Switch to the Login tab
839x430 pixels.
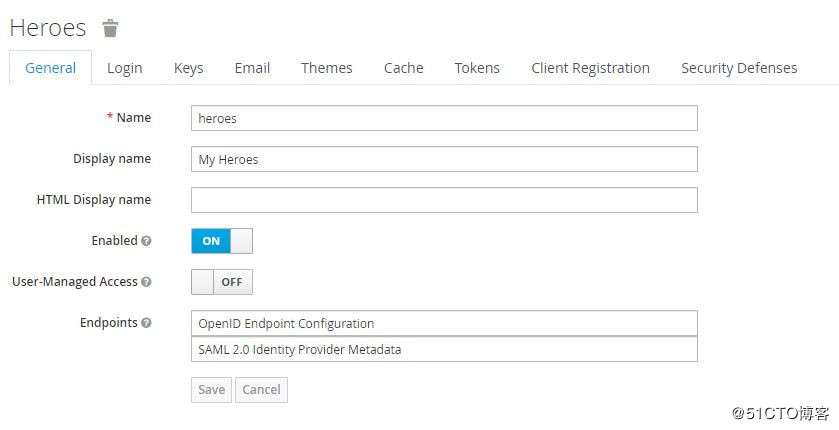click(x=125, y=68)
